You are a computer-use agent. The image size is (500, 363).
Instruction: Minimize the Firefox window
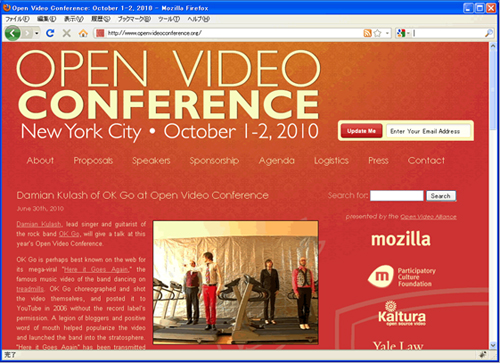point(468,8)
